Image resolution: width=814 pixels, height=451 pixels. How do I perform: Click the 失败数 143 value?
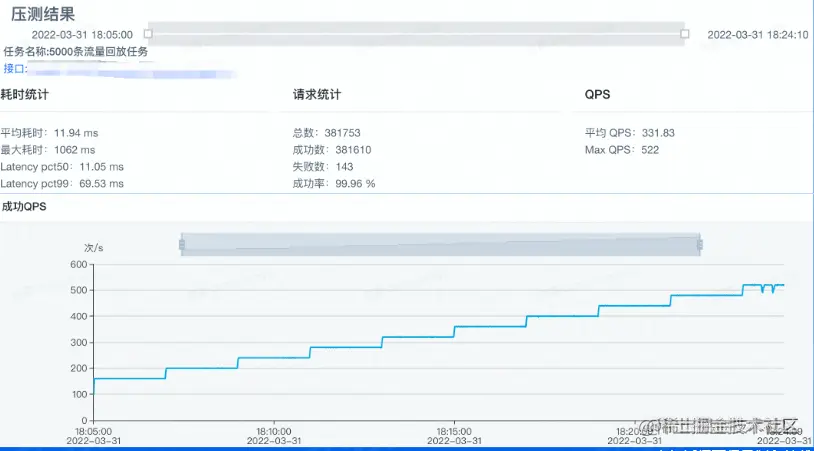pos(344,167)
